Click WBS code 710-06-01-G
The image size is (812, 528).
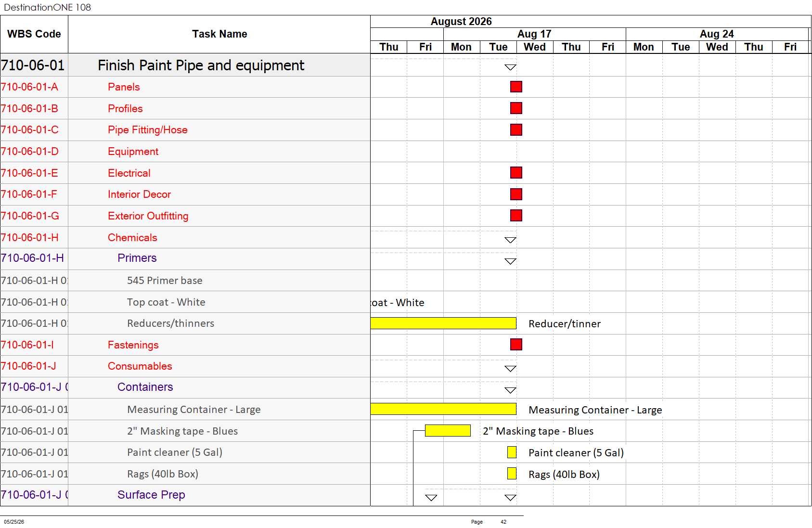click(30, 216)
